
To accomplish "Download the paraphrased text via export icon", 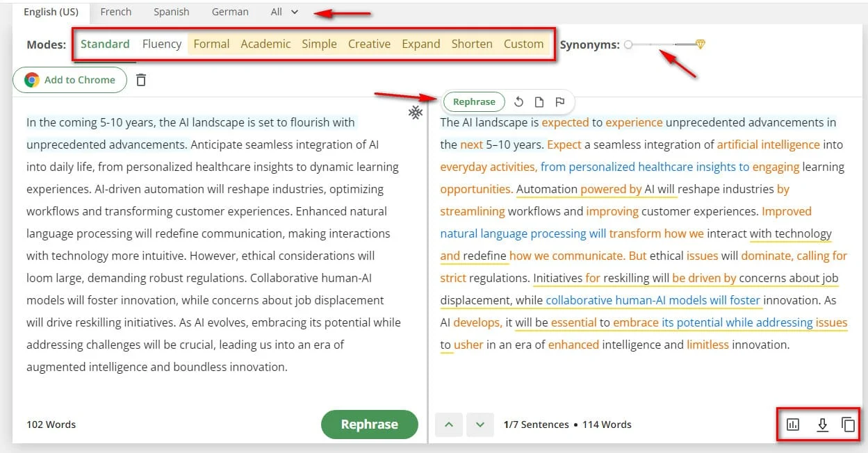I will [822, 425].
